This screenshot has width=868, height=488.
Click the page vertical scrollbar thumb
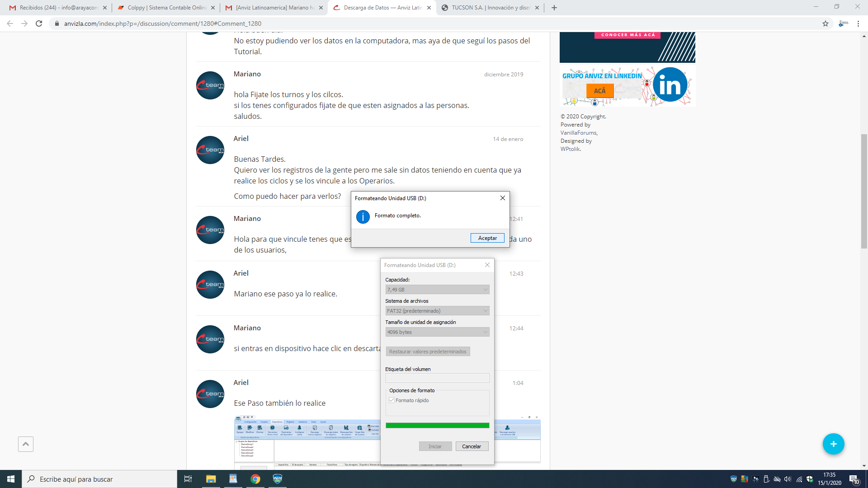pos(864,191)
